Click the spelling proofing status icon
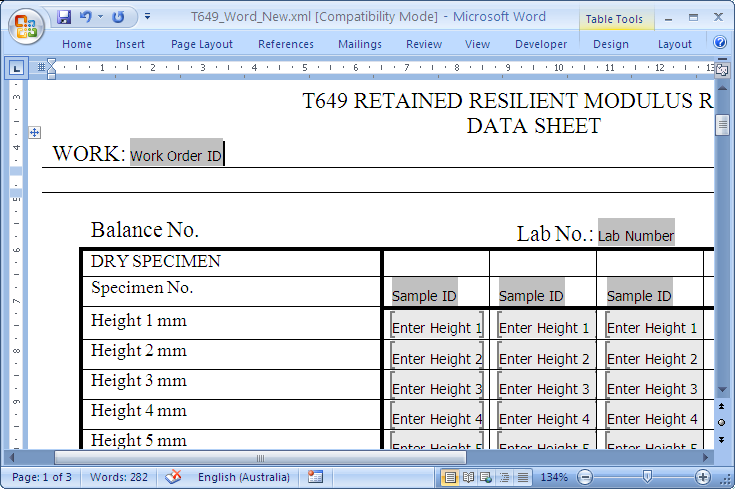Image resolution: width=735 pixels, height=489 pixels. pyautogui.click(x=173, y=477)
